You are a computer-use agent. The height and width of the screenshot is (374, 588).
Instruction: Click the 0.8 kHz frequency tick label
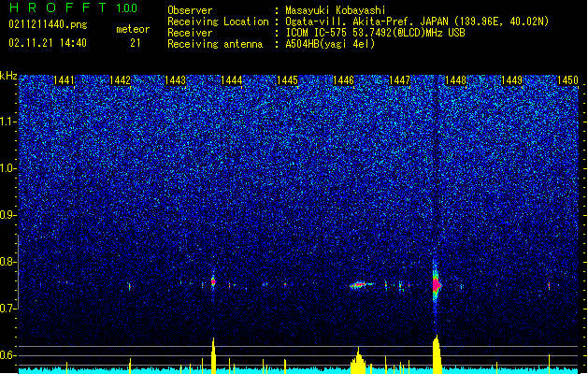[x=7, y=262]
